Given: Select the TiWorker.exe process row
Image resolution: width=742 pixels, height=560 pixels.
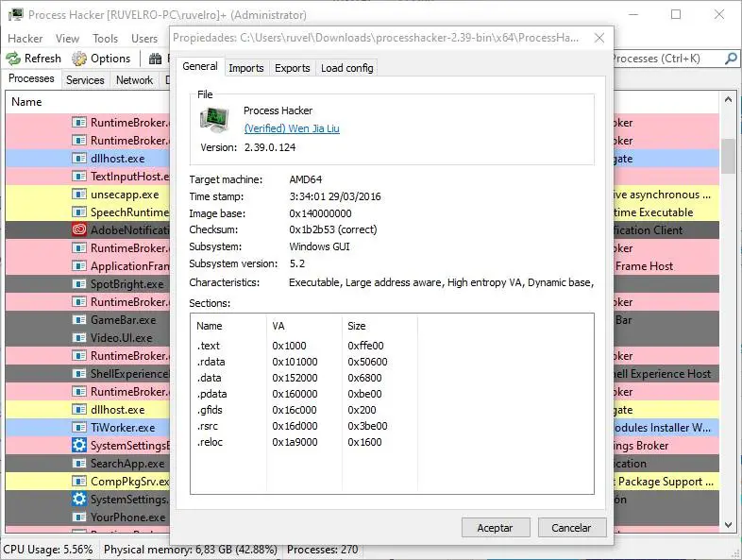Looking at the screenshot, I should [x=88, y=428].
